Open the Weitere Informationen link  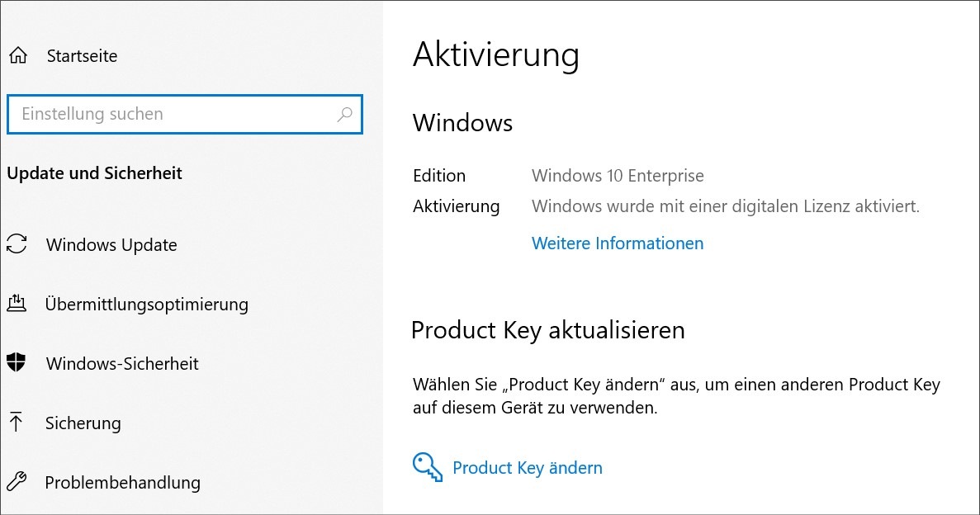[x=617, y=243]
